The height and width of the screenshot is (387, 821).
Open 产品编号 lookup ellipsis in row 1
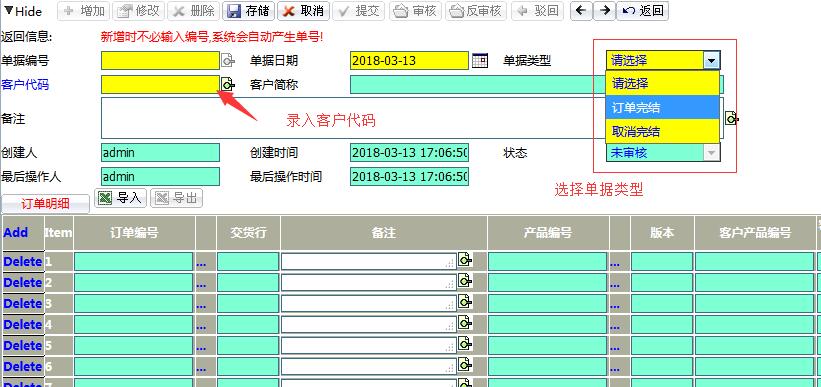[x=615, y=264]
